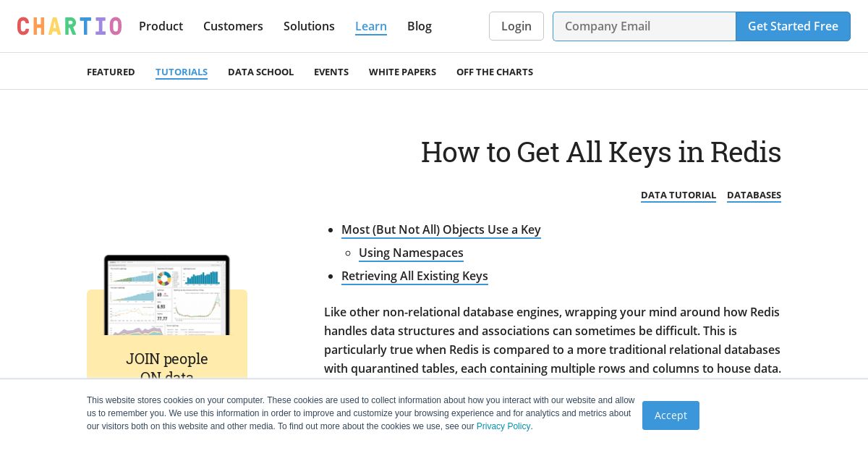Click the dashboard laptop thumbnail

167,295
